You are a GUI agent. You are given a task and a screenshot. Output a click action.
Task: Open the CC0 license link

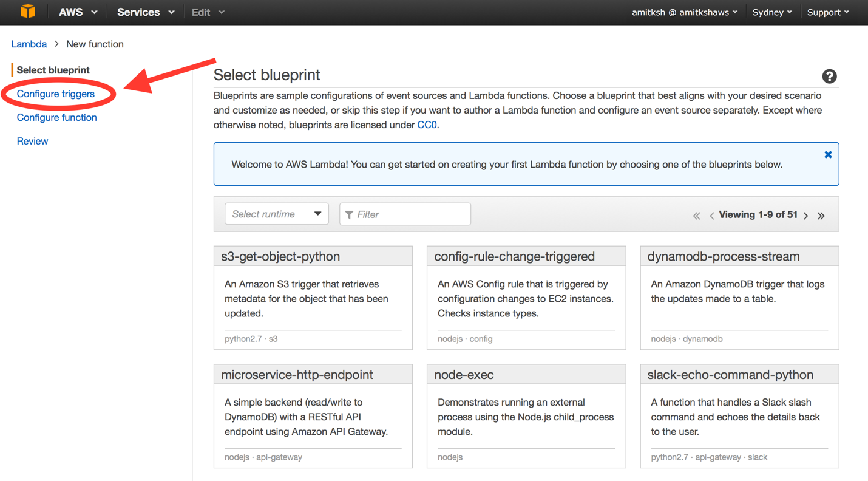pyautogui.click(x=427, y=125)
